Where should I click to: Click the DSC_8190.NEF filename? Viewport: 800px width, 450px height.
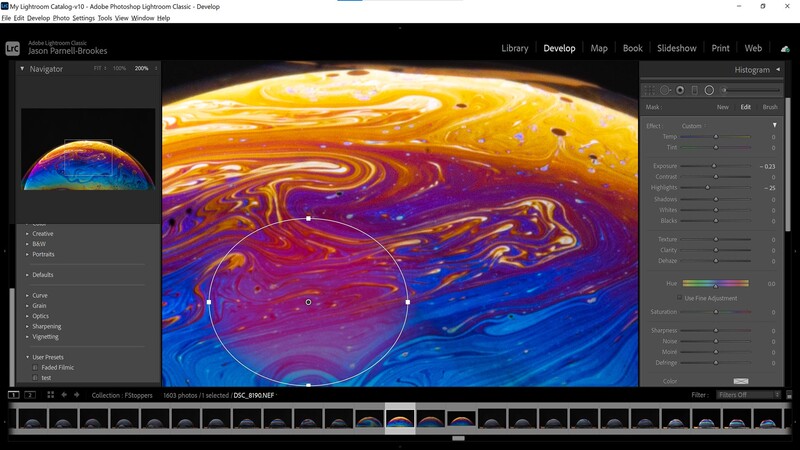coord(254,395)
